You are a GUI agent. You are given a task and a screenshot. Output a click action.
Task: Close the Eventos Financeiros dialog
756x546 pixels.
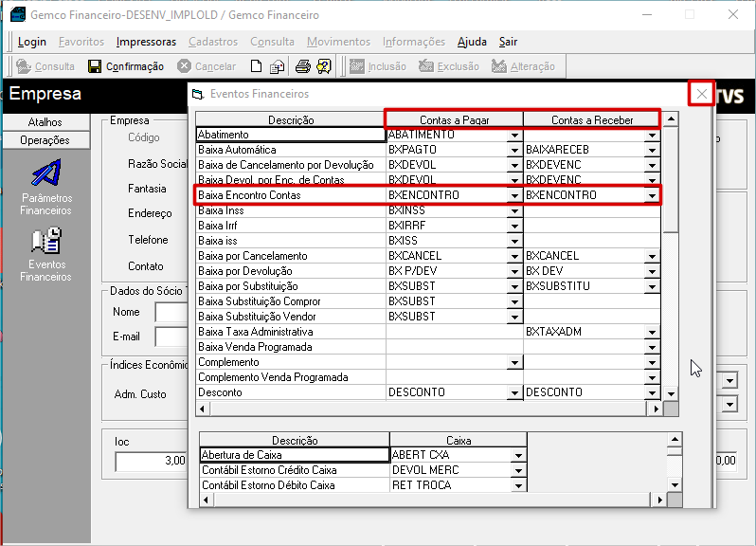click(x=701, y=94)
